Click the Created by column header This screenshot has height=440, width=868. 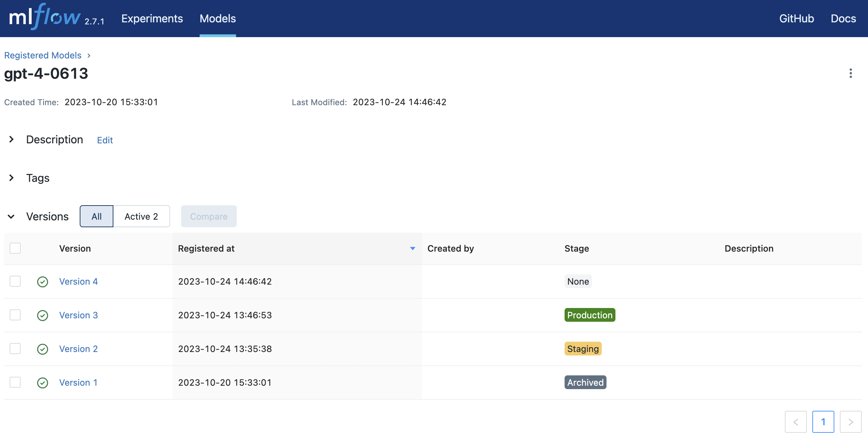tap(450, 249)
